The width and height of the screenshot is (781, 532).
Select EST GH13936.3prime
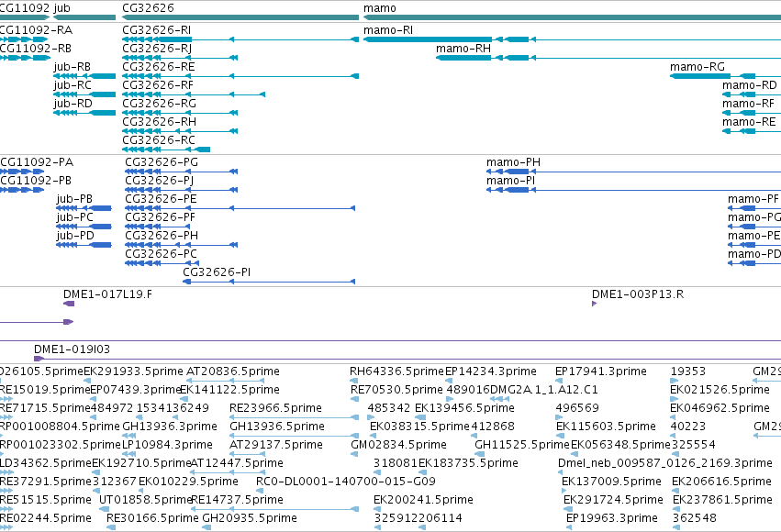click(x=170, y=427)
